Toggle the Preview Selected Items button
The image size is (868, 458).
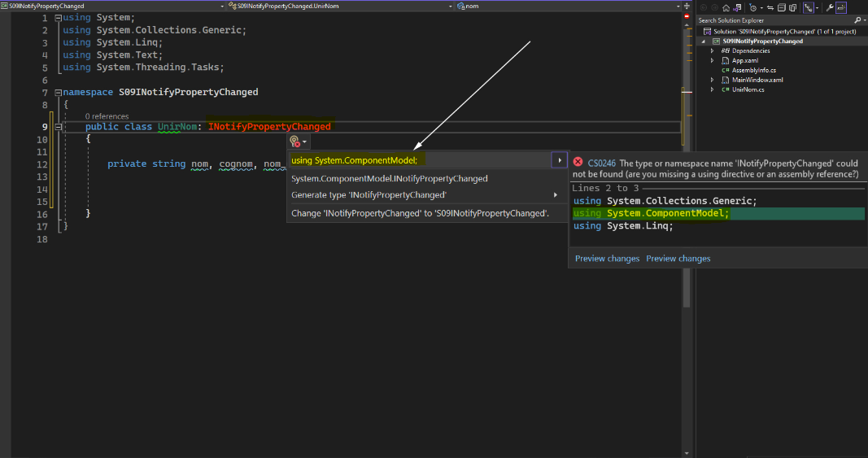[x=840, y=7]
